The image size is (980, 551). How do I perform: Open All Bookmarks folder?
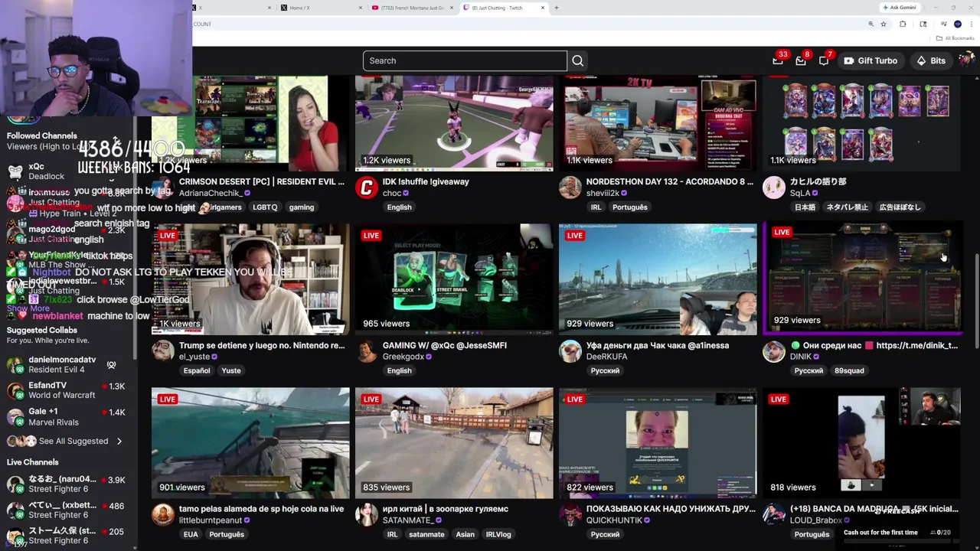point(955,38)
